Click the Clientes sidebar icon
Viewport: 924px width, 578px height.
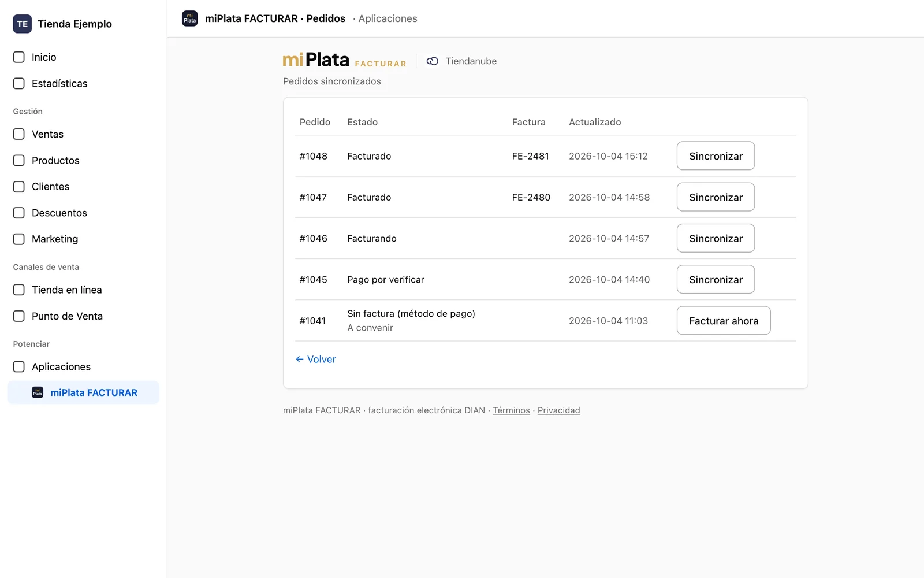[x=19, y=187]
